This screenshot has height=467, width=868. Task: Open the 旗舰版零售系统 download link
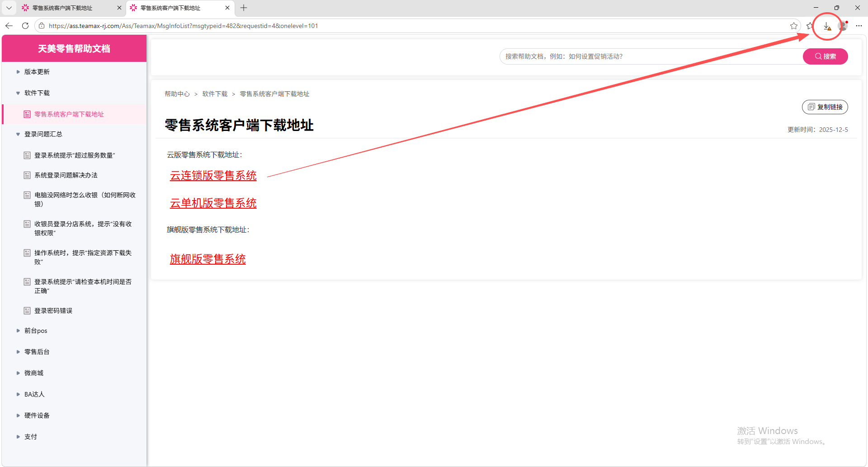[x=208, y=259]
